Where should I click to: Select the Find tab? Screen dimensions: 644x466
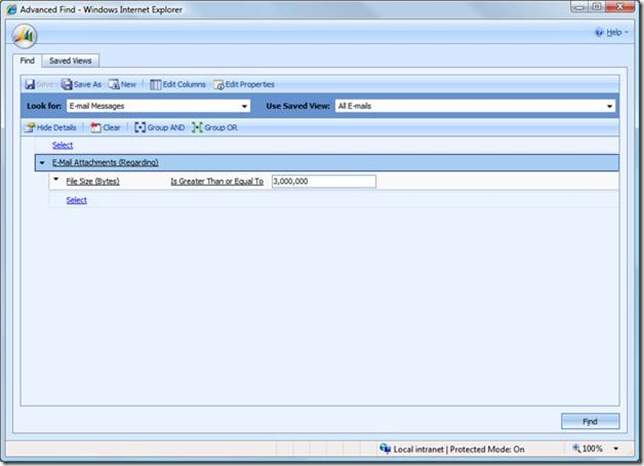pyautogui.click(x=29, y=61)
